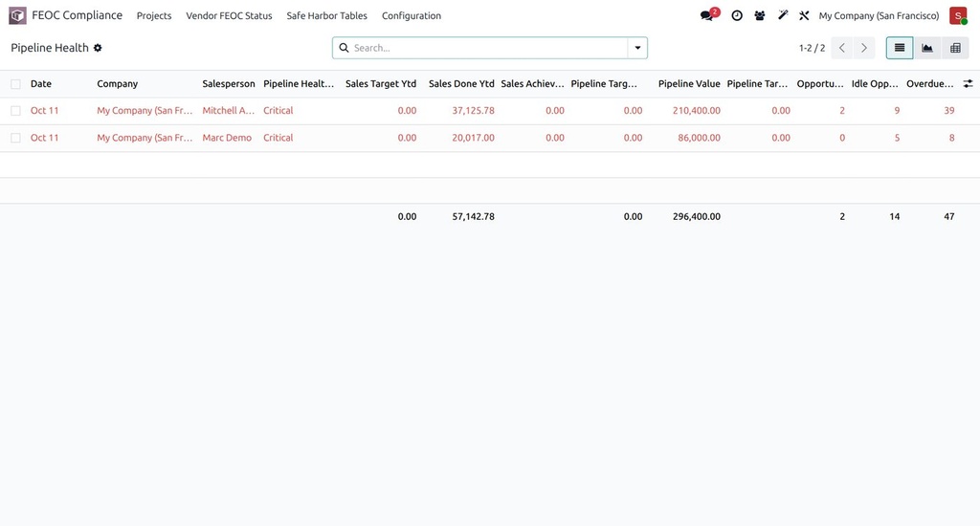Viewport: 980px width, 526px height.
Task: Sort by the Opportu column header
Action: click(x=820, y=84)
